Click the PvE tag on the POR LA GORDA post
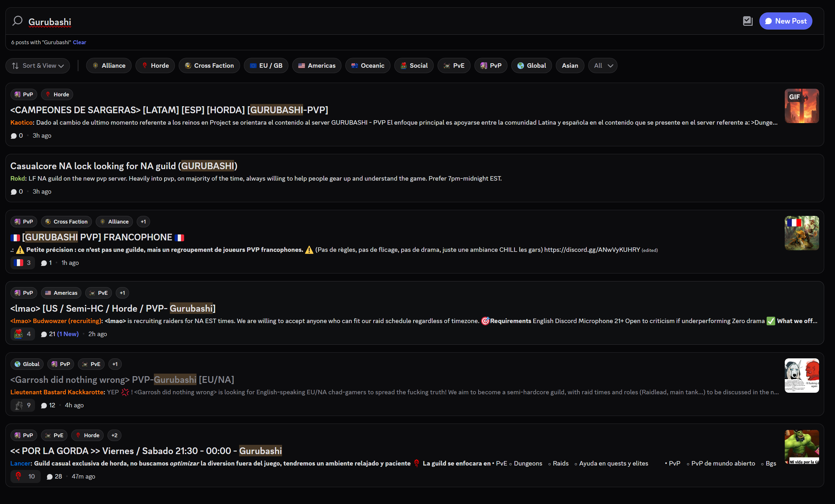 tap(54, 435)
